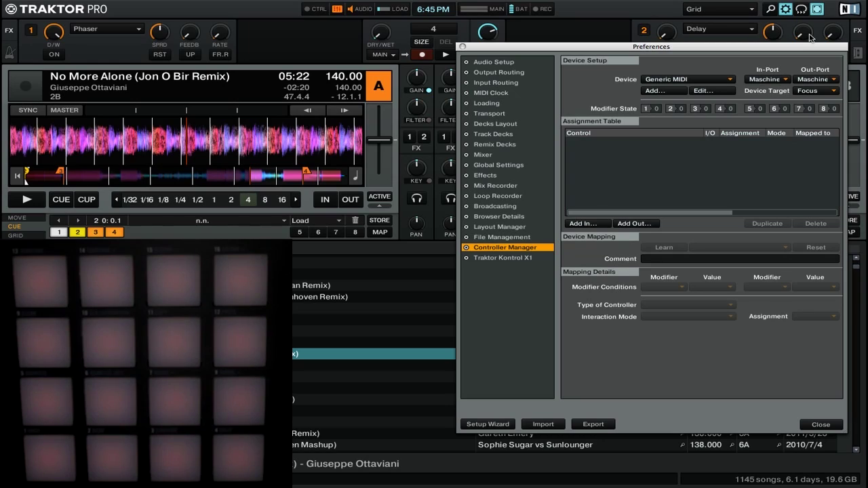Viewport: 868px width, 488px height.
Task: Click the Comment input field
Action: click(x=740, y=259)
